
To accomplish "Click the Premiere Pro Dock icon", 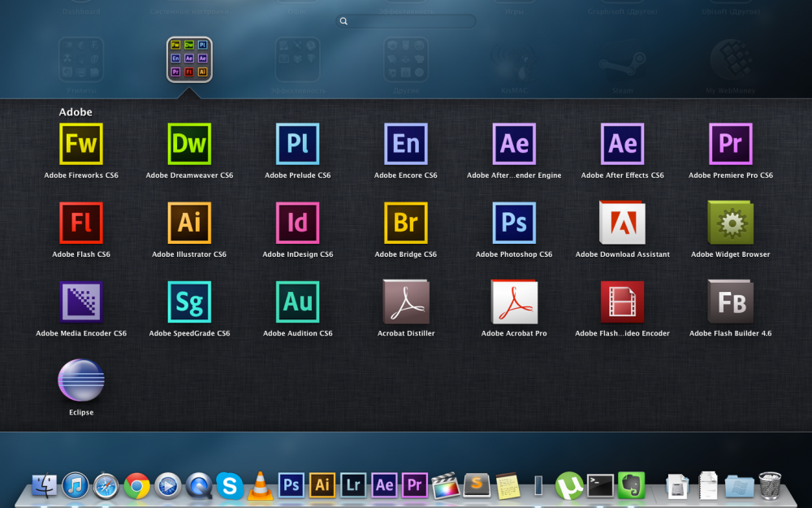I will coord(415,485).
